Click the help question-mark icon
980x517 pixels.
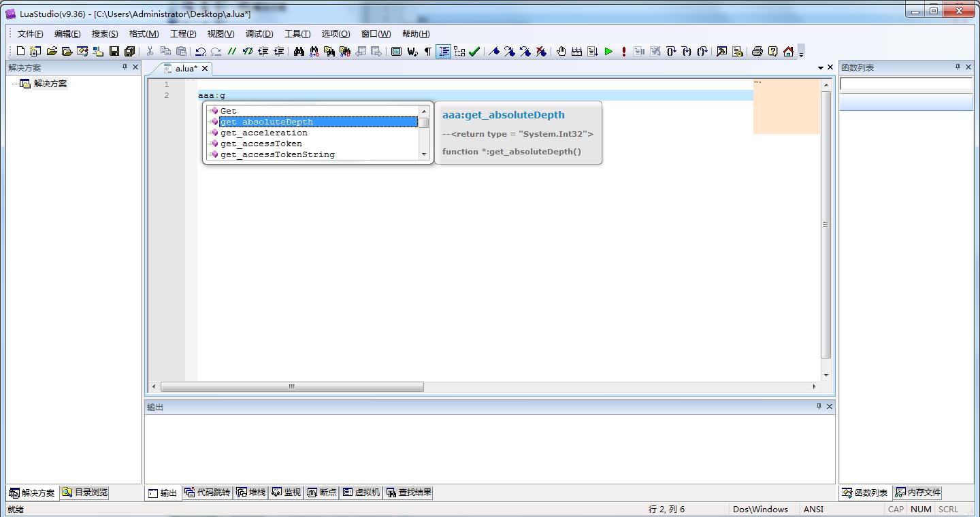point(772,51)
